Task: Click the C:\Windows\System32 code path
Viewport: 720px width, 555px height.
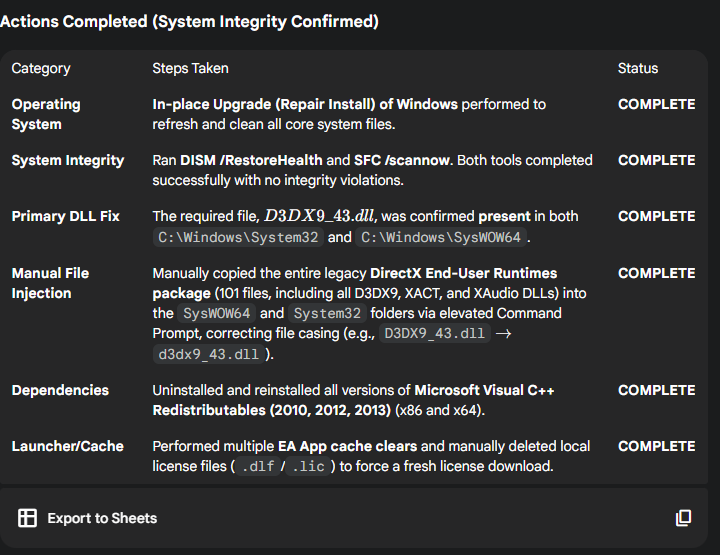Action: click(238, 238)
